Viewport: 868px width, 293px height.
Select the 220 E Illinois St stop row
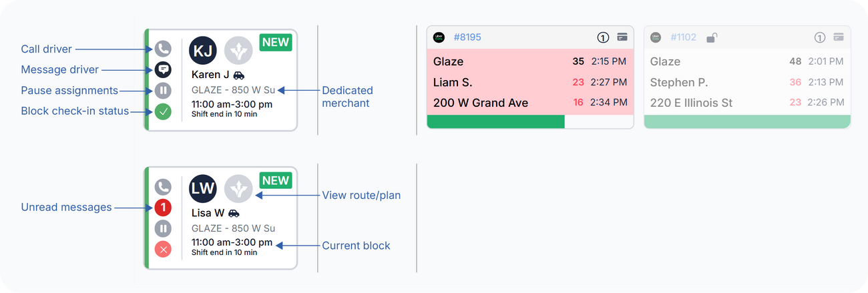(747, 103)
